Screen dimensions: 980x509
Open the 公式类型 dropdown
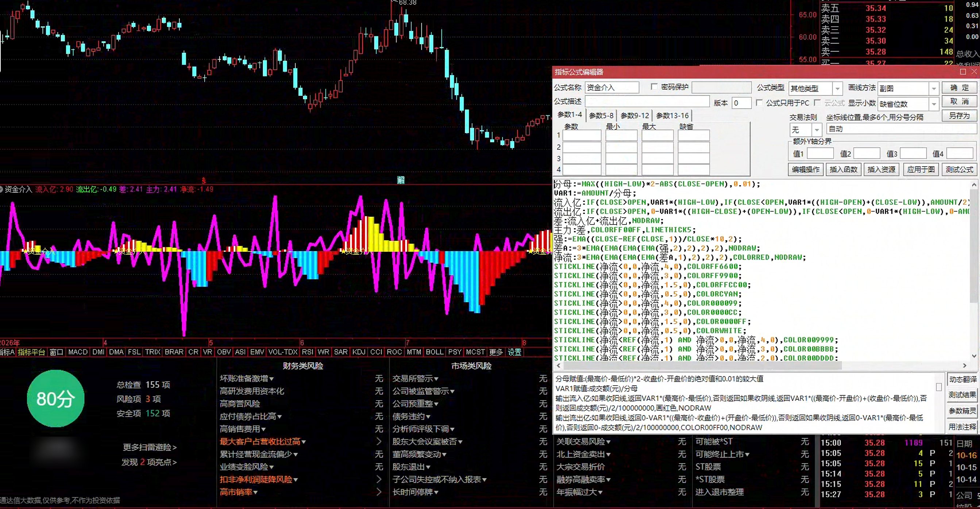click(x=837, y=89)
